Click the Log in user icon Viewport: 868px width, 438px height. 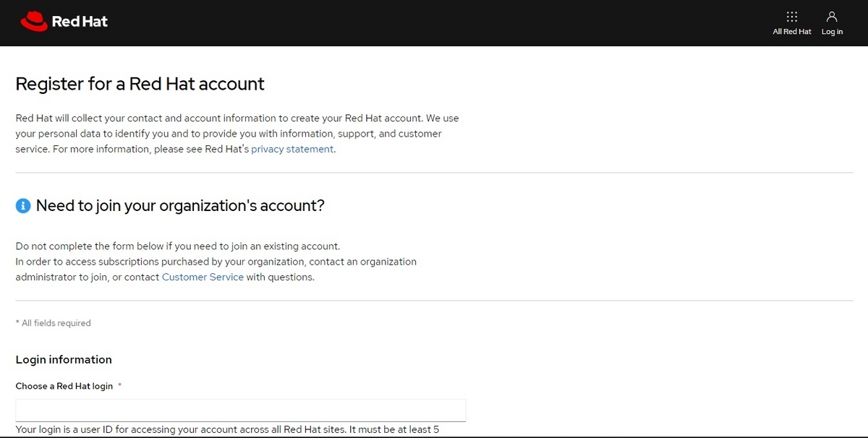832,17
